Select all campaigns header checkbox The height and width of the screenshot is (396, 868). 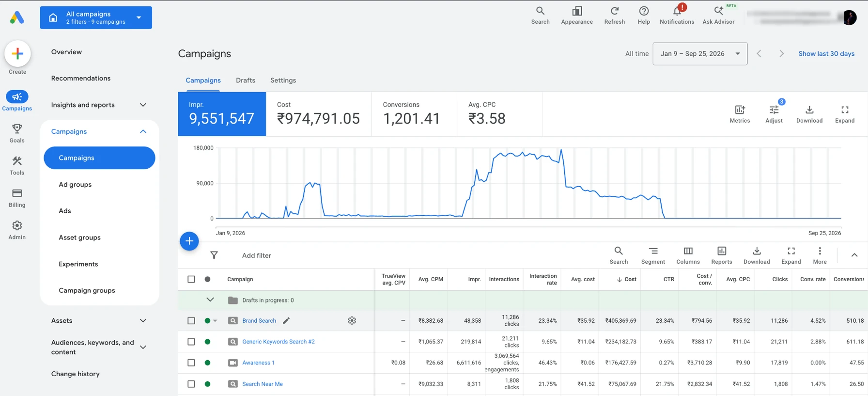point(191,279)
